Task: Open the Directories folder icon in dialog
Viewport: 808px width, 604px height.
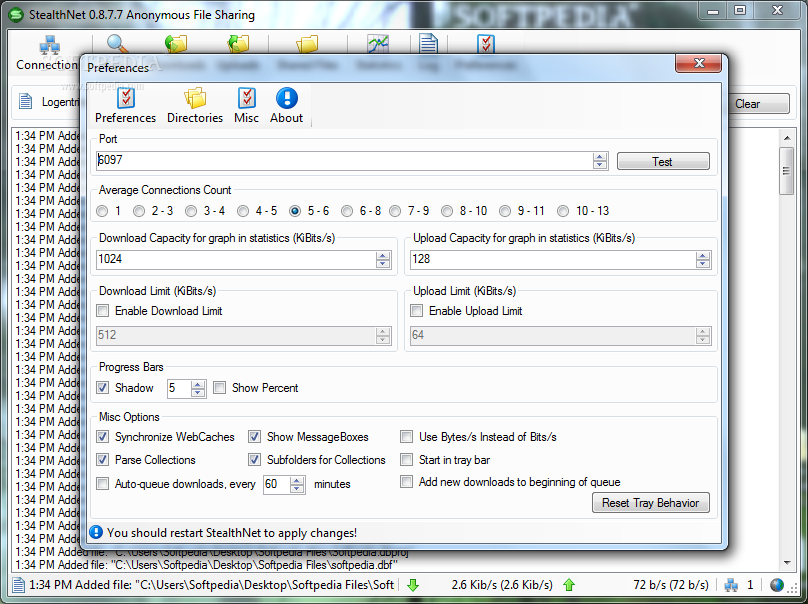Action: (195, 98)
